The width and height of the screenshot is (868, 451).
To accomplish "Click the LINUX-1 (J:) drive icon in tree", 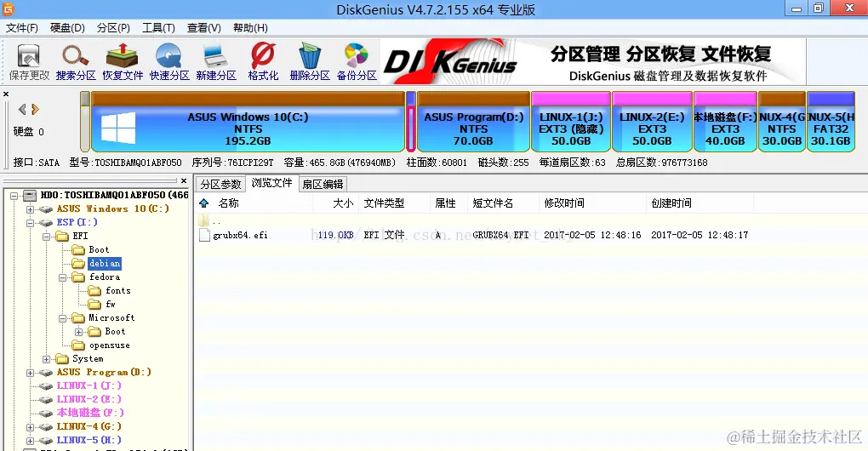I will [45, 386].
